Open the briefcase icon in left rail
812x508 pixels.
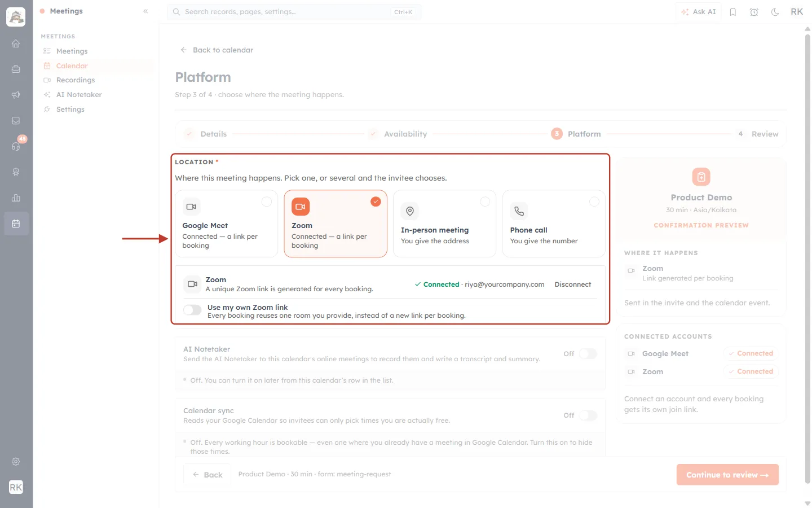[16, 69]
